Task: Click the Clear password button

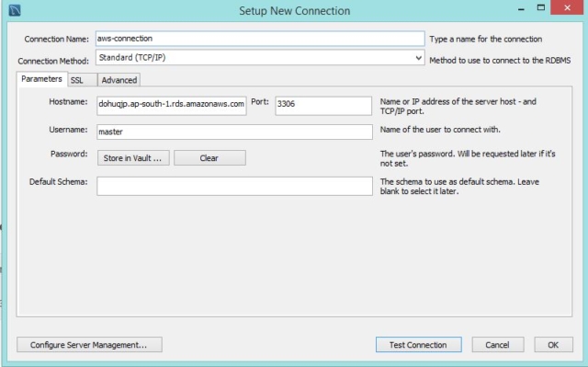Action: pyautogui.click(x=209, y=158)
